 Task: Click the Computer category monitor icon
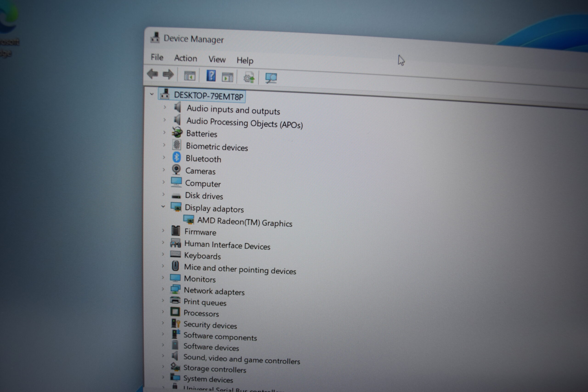coord(176,182)
